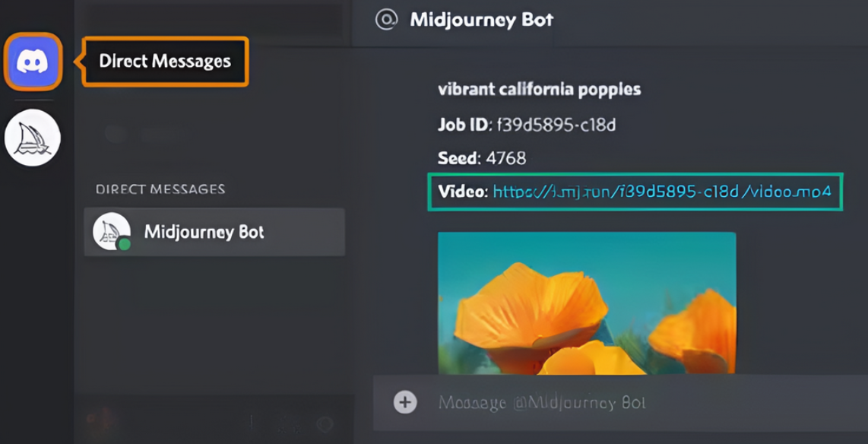Screen dimensions: 868x444
Task: Click the Seed value 4768
Action: pyautogui.click(x=505, y=158)
